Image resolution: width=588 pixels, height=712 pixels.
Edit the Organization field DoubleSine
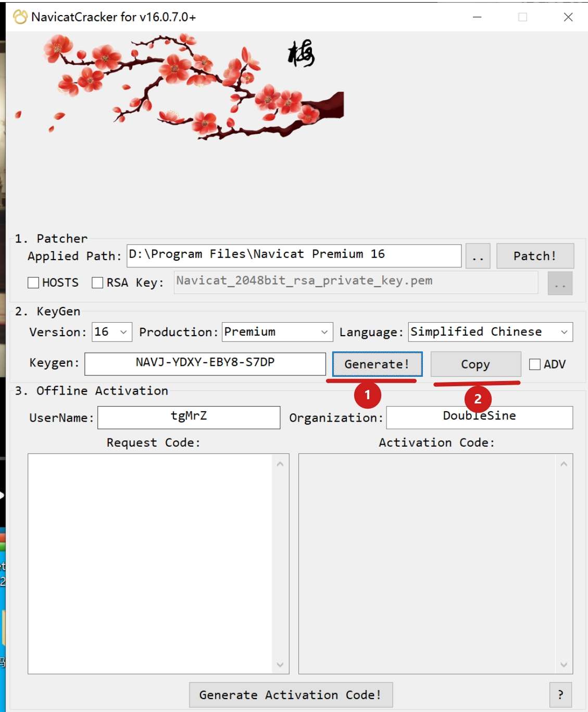click(x=480, y=418)
